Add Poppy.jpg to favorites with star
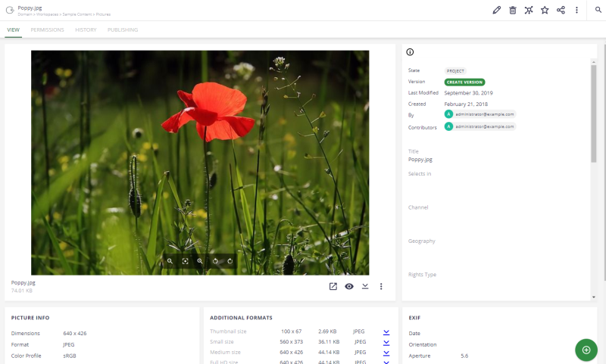The height and width of the screenshot is (364, 606). 545,10
